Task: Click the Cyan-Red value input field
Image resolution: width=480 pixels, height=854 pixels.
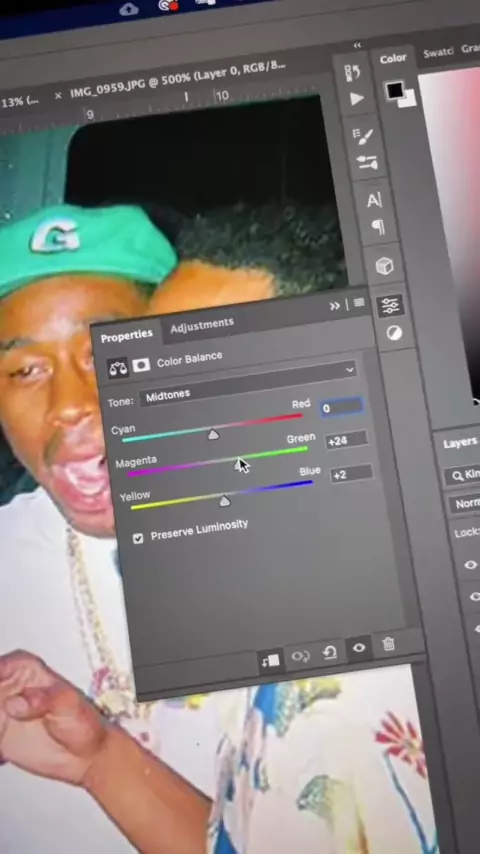Action: pyautogui.click(x=342, y=407)
